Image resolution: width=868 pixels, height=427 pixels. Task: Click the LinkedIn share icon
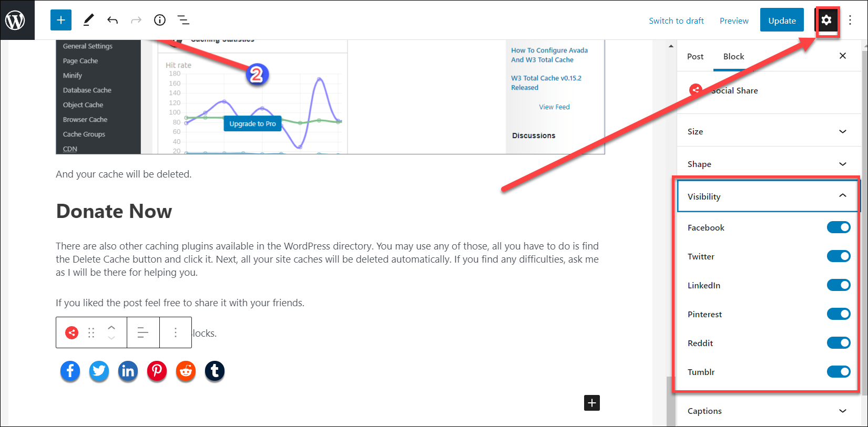(x=128, y=371)
